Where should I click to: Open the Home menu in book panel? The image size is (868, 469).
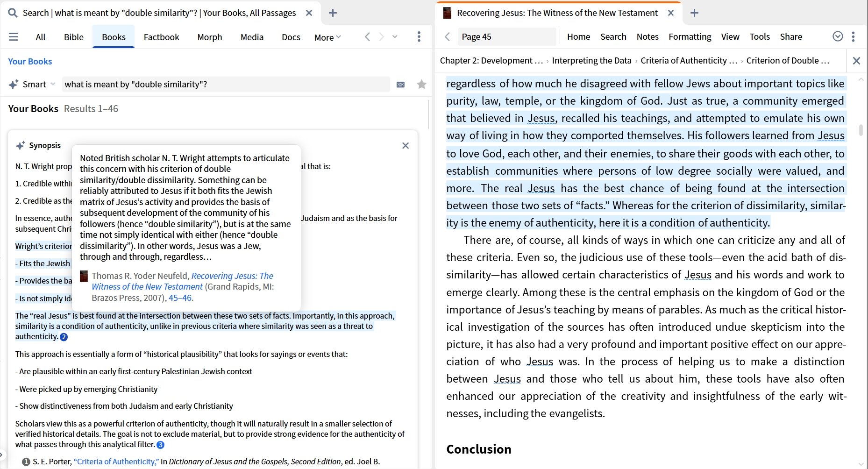point(578,36)
